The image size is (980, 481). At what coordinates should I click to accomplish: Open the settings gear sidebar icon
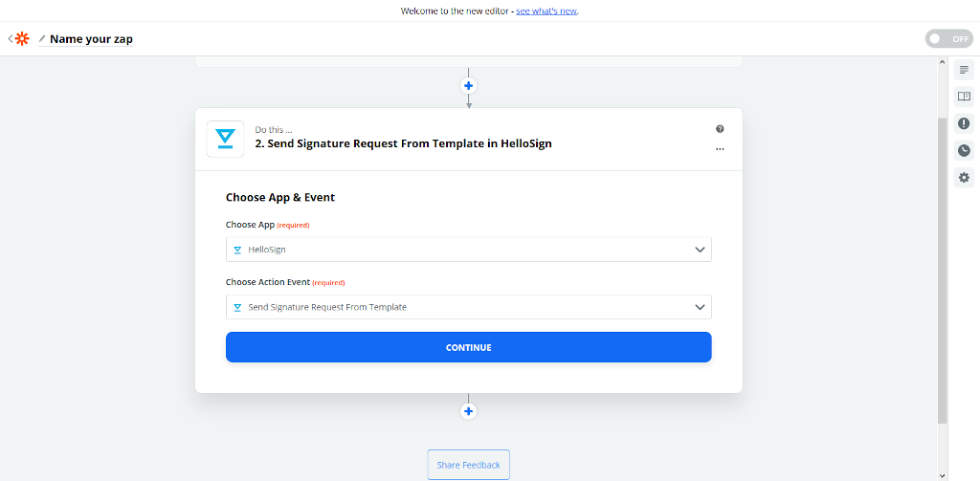tap(964, 178)
